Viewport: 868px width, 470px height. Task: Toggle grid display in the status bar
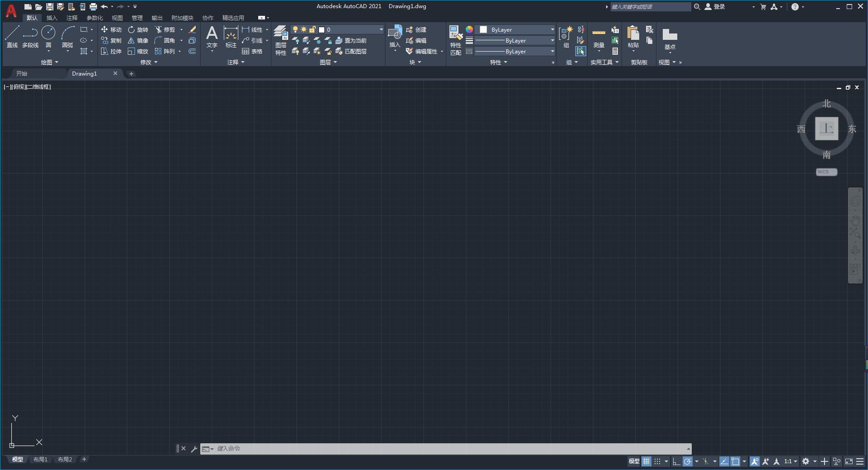(646, 461)
